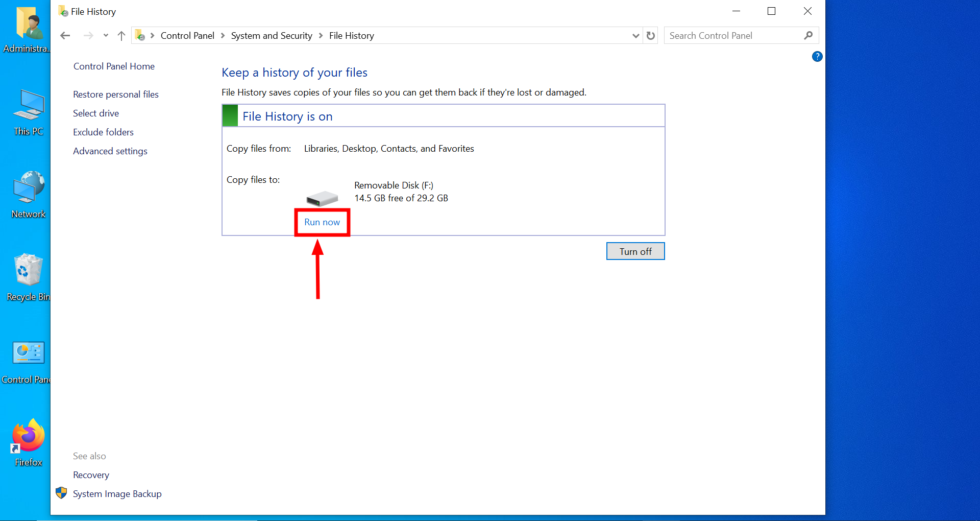
Task: Minimize the File History window
Action: (x=736, y=11)
